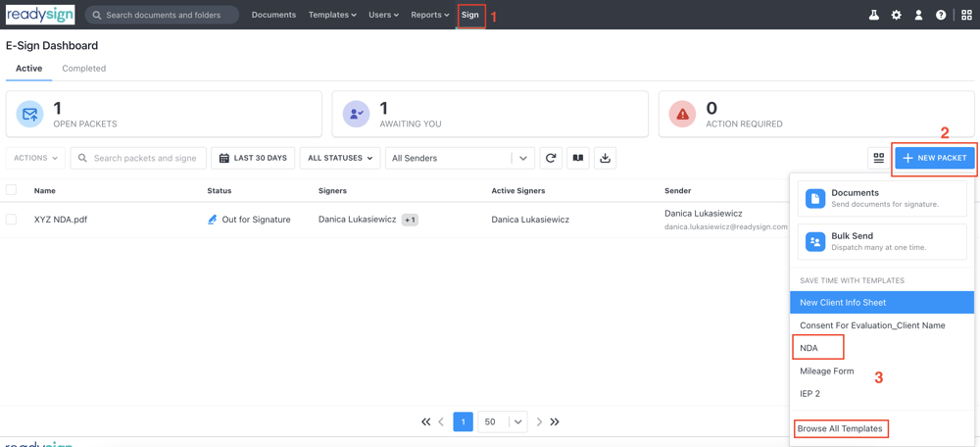Click the refresh packets icon
The width and height of the screenshot is (980, 447).
[x=551, y=158]
